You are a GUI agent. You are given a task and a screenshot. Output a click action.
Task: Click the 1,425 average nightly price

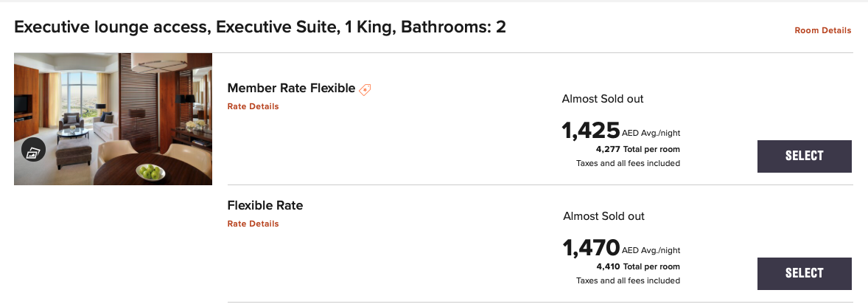591,131
